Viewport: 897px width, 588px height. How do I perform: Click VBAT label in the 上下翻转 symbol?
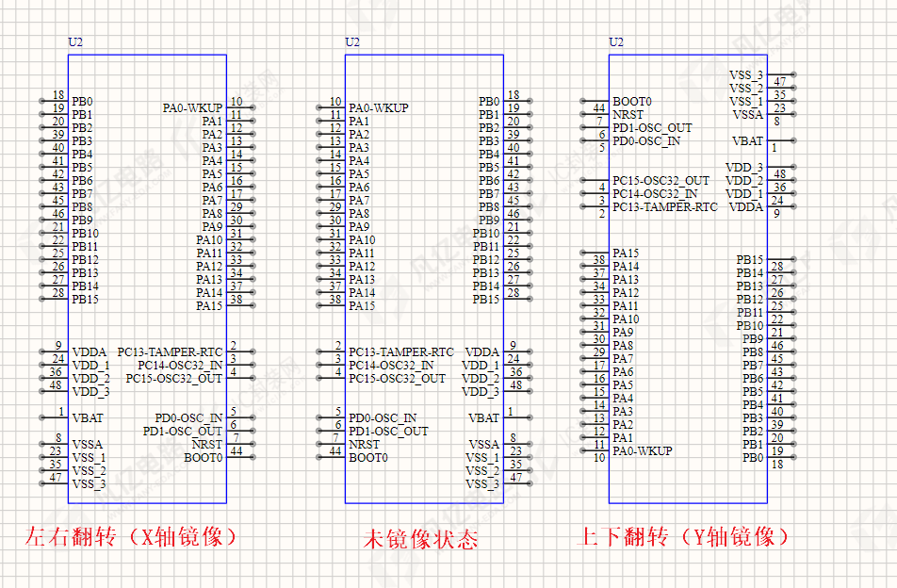(748, 141)
